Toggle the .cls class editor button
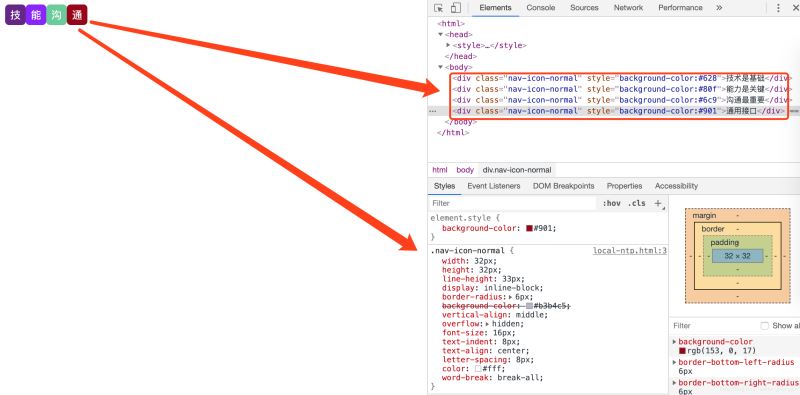The height and width of the screenshot is (395, 800). click(637, 203)
